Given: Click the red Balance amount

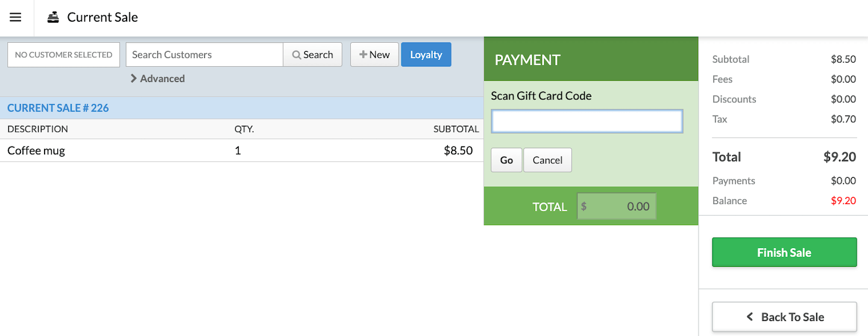Looking at the screenshot, I should (x=843, y=201).
